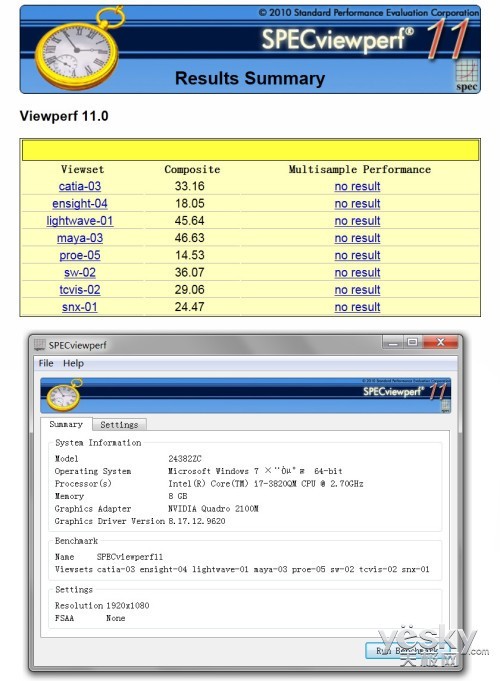The width and height of the screenshot is (500, 681).
Task: Click the Run Benchmark button
Action: (x=407, y=650)
